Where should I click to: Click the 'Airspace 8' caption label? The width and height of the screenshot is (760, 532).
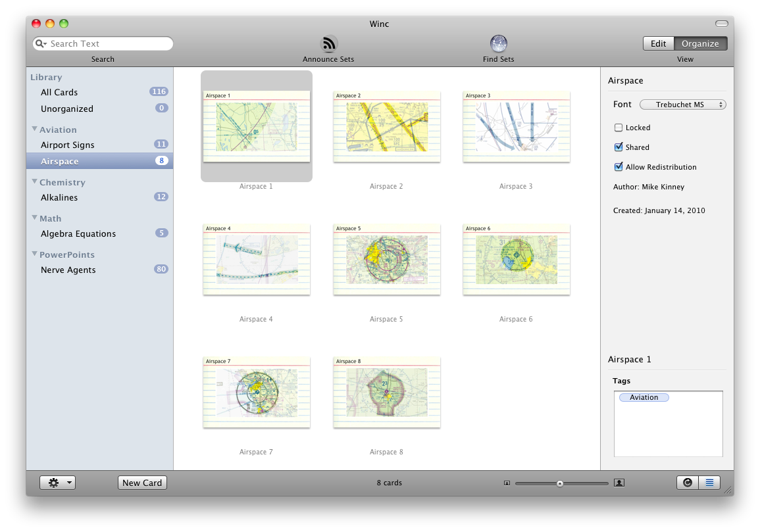point(386,452)
